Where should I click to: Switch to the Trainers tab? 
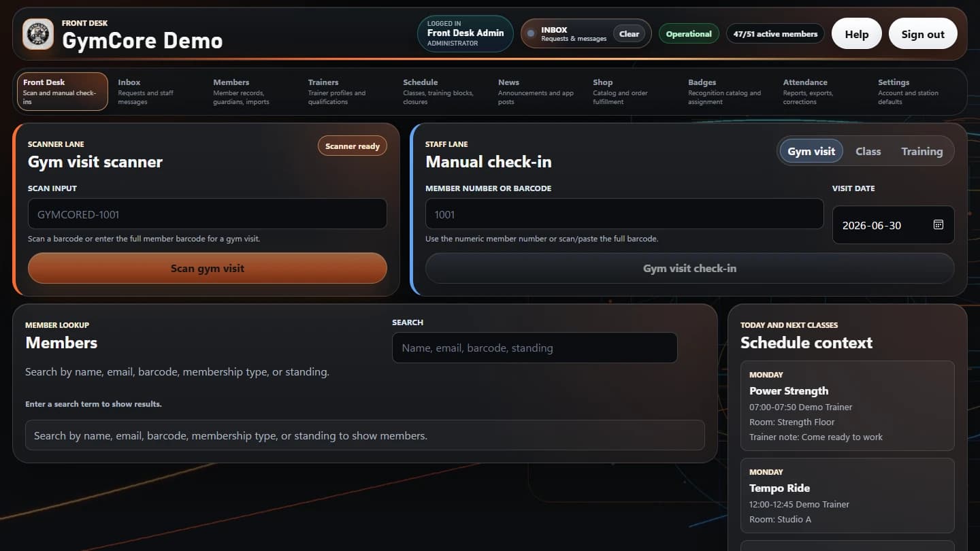click(347, 91)
